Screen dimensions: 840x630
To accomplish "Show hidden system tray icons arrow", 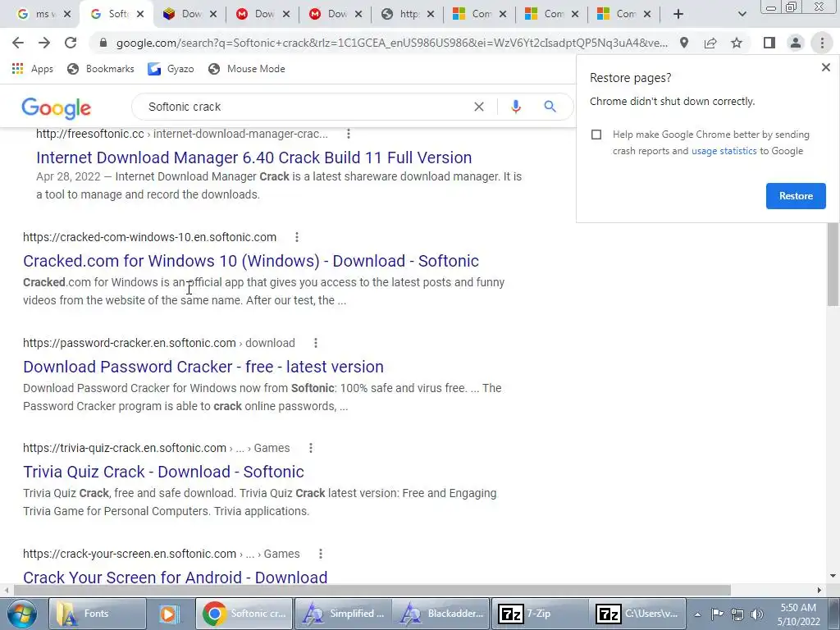I will [697, 614].
